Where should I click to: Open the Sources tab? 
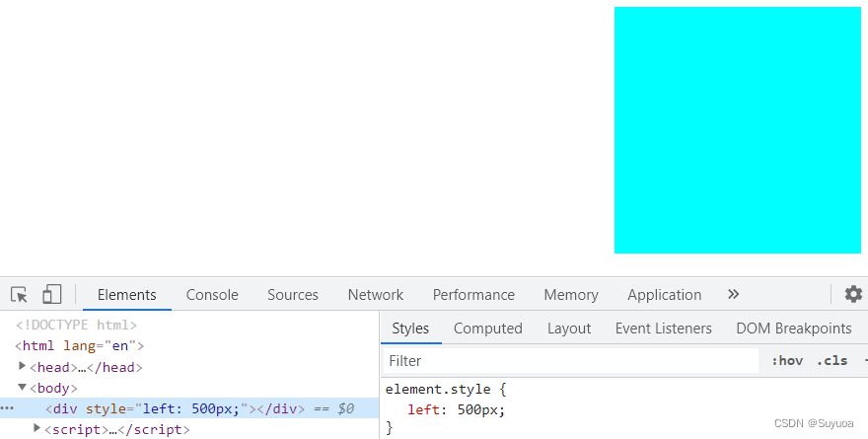pos(293,295)
